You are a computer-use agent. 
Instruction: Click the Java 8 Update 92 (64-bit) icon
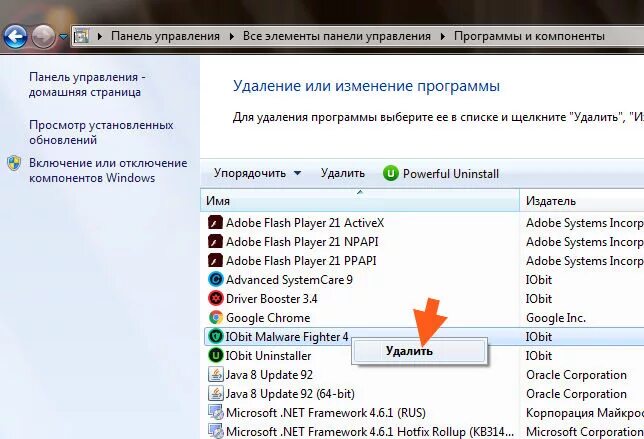215,393
